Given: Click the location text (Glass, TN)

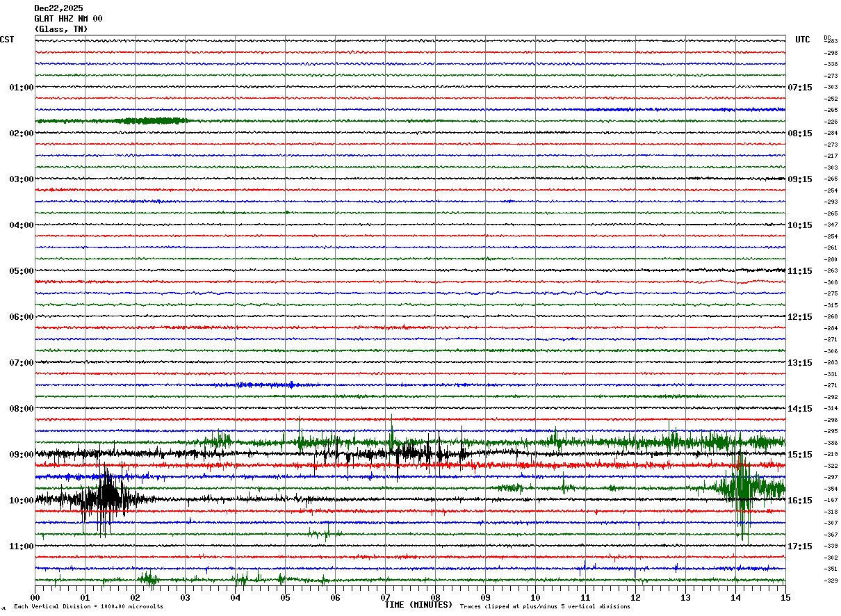Looking at the screenshot, I should pyautogui.click(x=61, y=29).
